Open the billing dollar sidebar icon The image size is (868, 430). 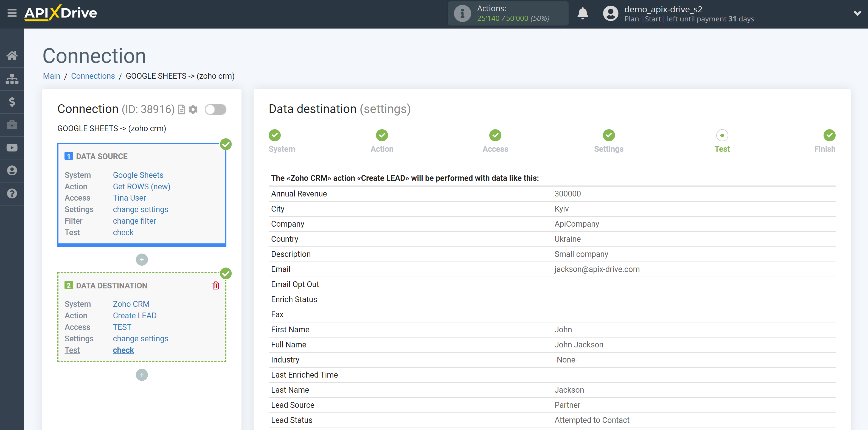click(12, 102)
